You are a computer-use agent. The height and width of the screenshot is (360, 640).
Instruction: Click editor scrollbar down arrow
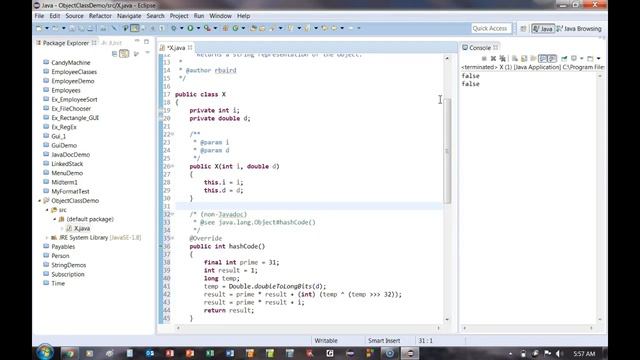[447, 319]
